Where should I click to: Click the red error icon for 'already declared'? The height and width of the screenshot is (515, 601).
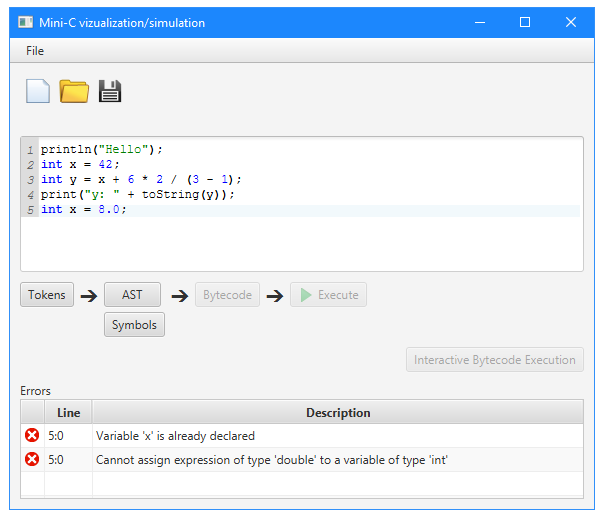coord(32,435)
